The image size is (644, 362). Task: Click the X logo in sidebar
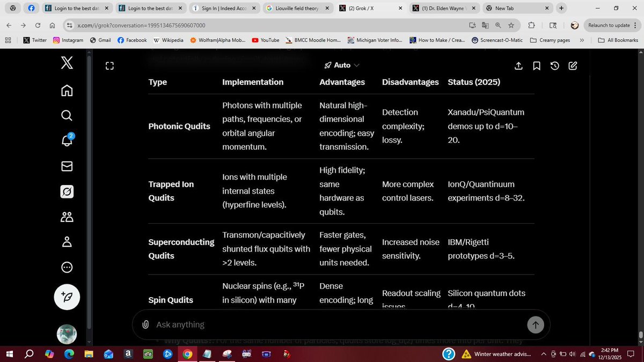(67, 63)
